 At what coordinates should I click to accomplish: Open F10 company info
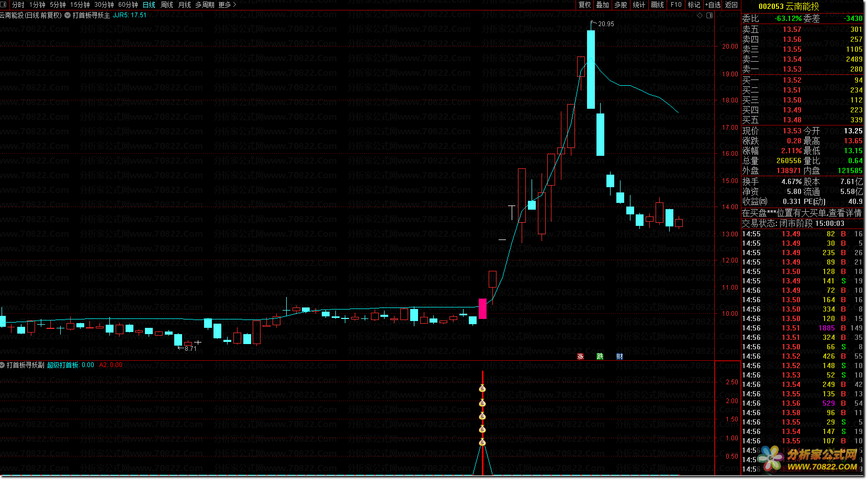pyautogui.click(x=676, y=5)
